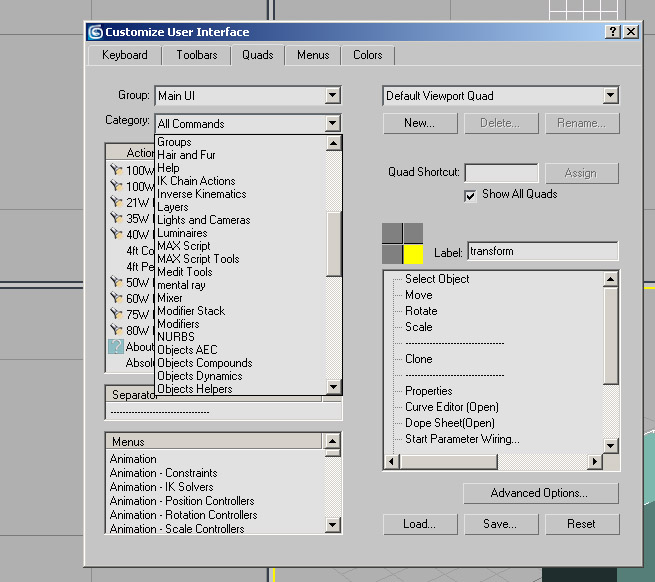This screenshot has width=655, height=582.
Task: Choose the Modifiers category
Action: click(x=241, y=324)
